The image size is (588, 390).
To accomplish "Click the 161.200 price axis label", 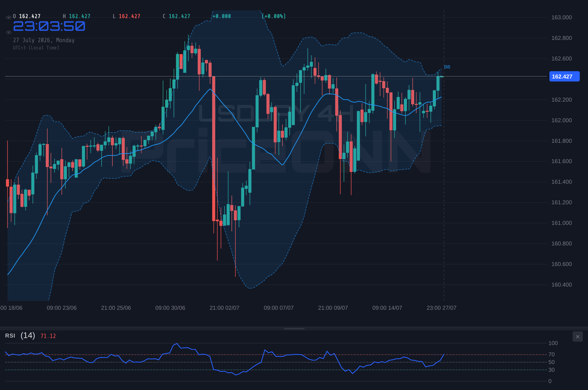I will [x=562, y=202].
